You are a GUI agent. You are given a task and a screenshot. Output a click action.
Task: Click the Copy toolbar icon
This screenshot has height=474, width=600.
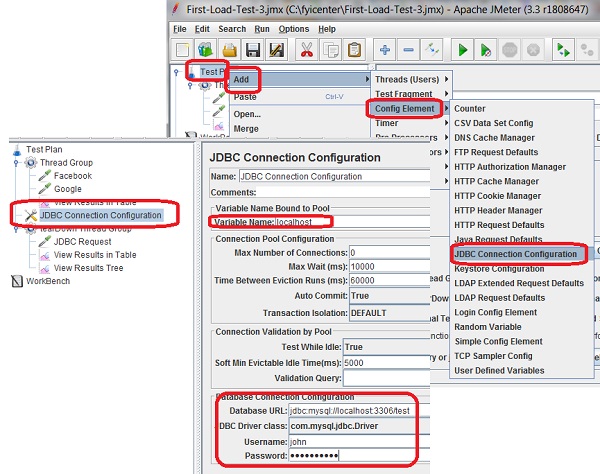coord(331,50)
